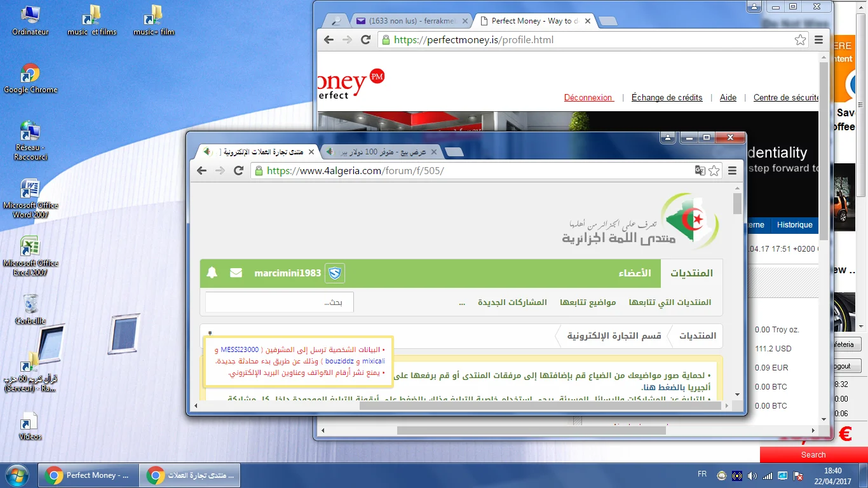Open Chrome menu in the forum window
Image resolution: width=868 pixels, height=488 pixels.
coord(732,171)
